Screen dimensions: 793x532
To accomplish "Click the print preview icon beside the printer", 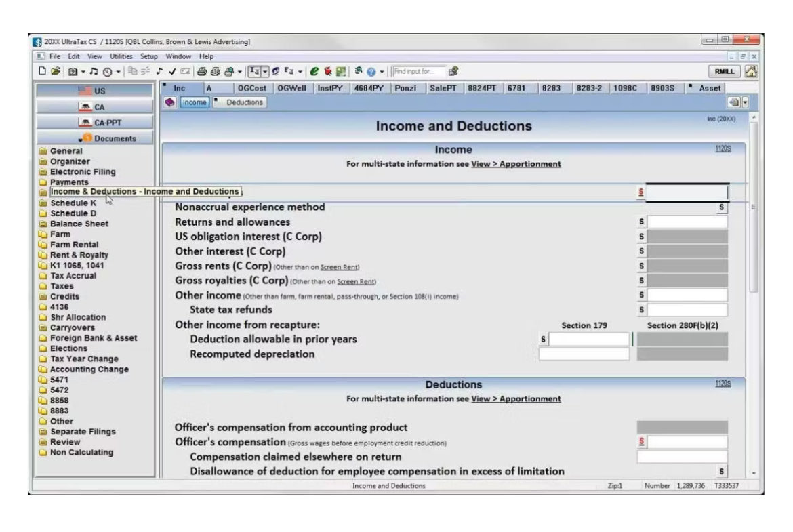I will (215, 71).
